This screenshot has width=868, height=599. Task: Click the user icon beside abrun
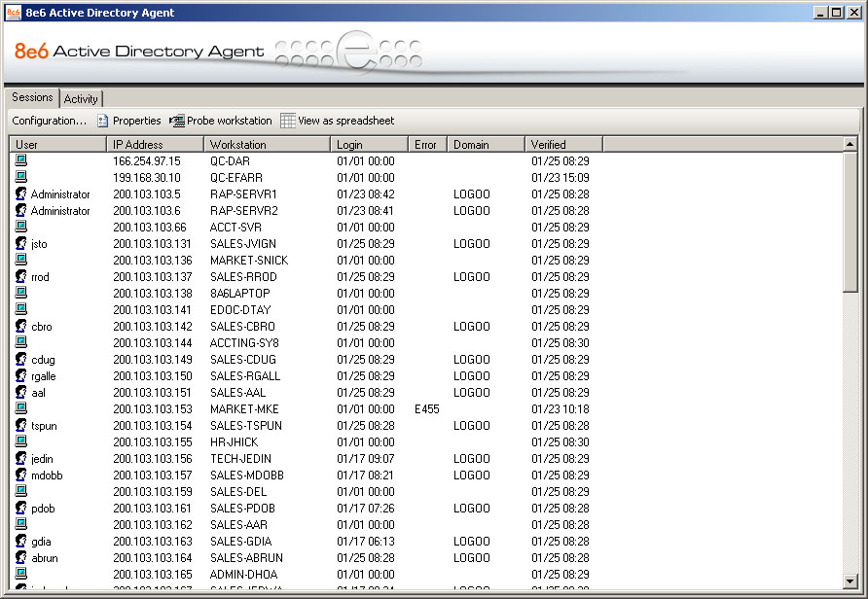(21, 557)
